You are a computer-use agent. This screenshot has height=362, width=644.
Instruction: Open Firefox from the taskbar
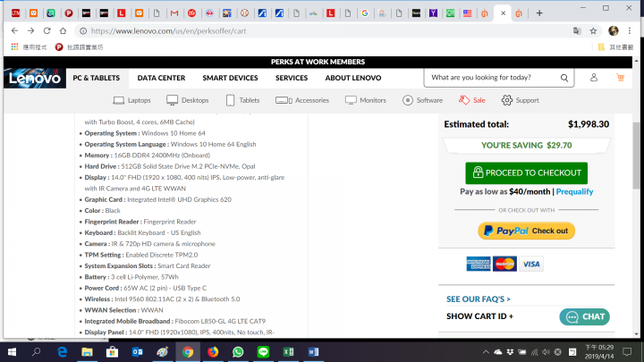coord(213,352)
